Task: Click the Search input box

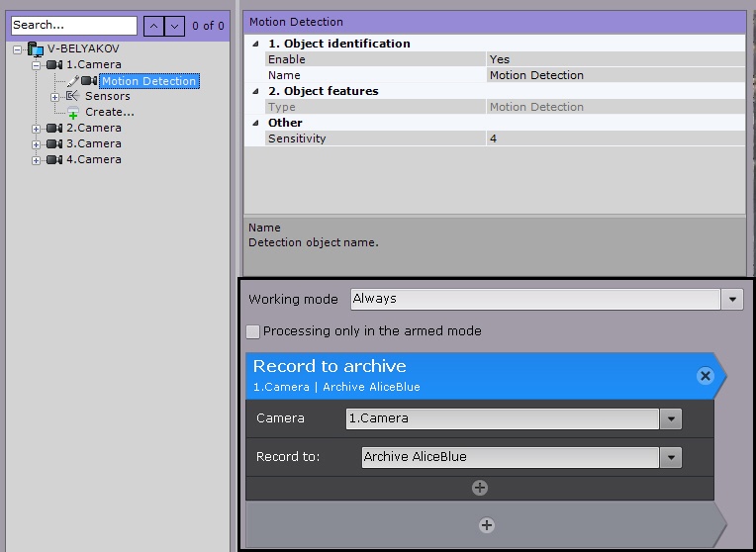Action: [74, 25]
